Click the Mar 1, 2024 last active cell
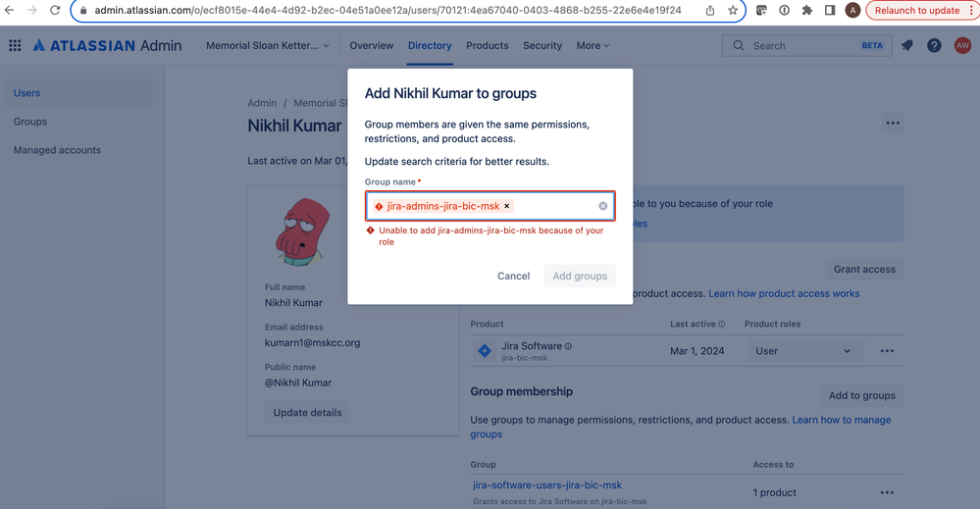This screenshot has width=980, height=509. click(696, 351)
